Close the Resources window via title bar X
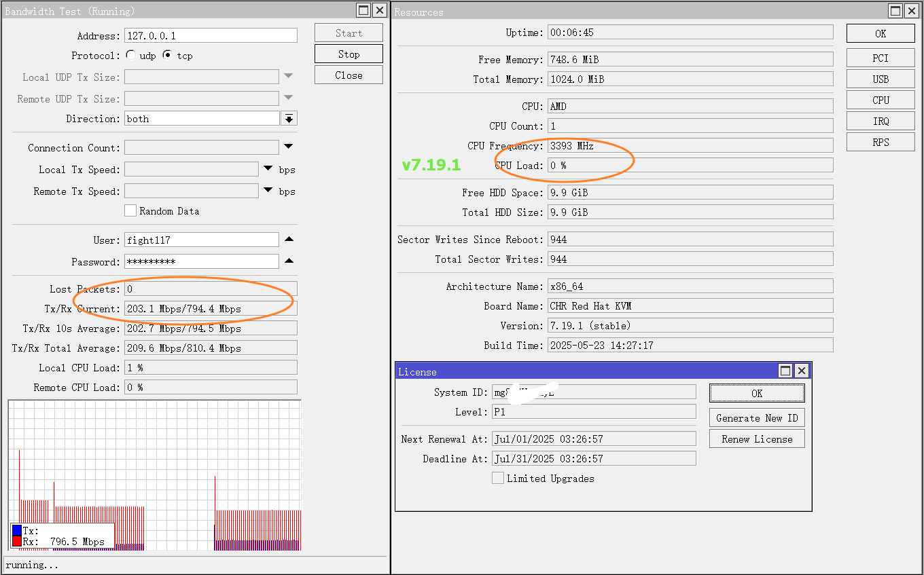 click(912, 11)
